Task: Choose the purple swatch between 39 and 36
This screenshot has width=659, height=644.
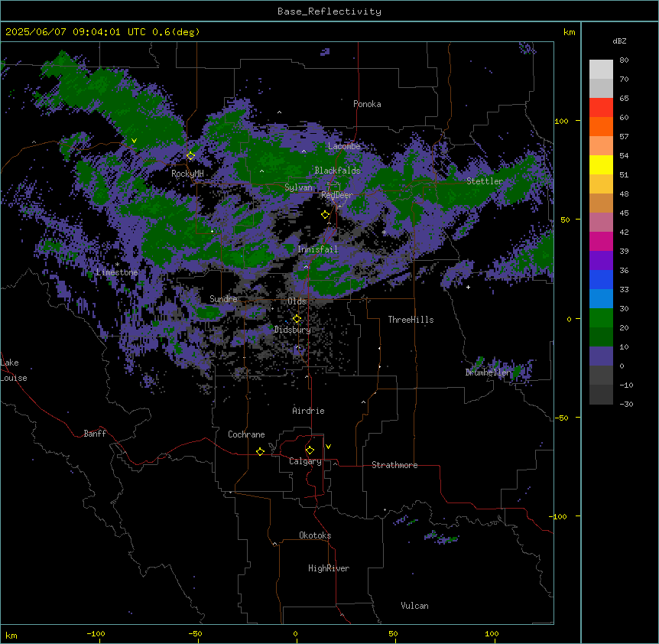Action: 601,261
